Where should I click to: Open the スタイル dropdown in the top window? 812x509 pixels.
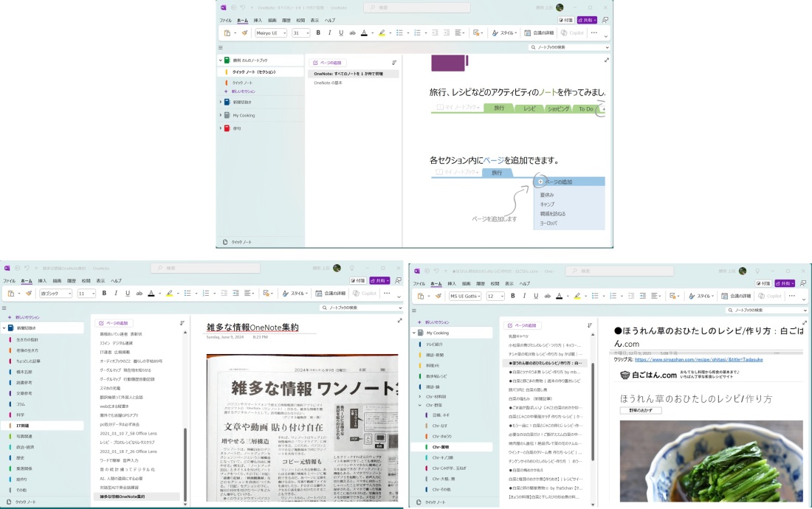point(504,33)
